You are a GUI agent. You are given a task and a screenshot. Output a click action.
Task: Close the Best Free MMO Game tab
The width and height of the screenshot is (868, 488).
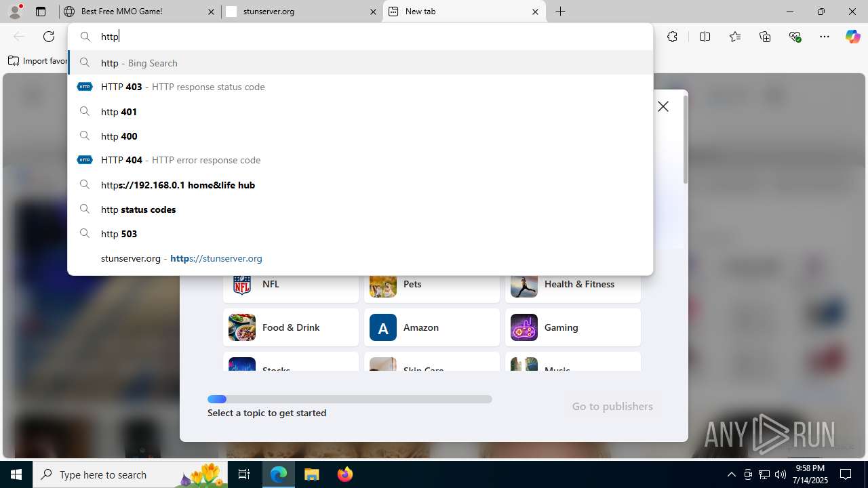[x=212, y=12]
